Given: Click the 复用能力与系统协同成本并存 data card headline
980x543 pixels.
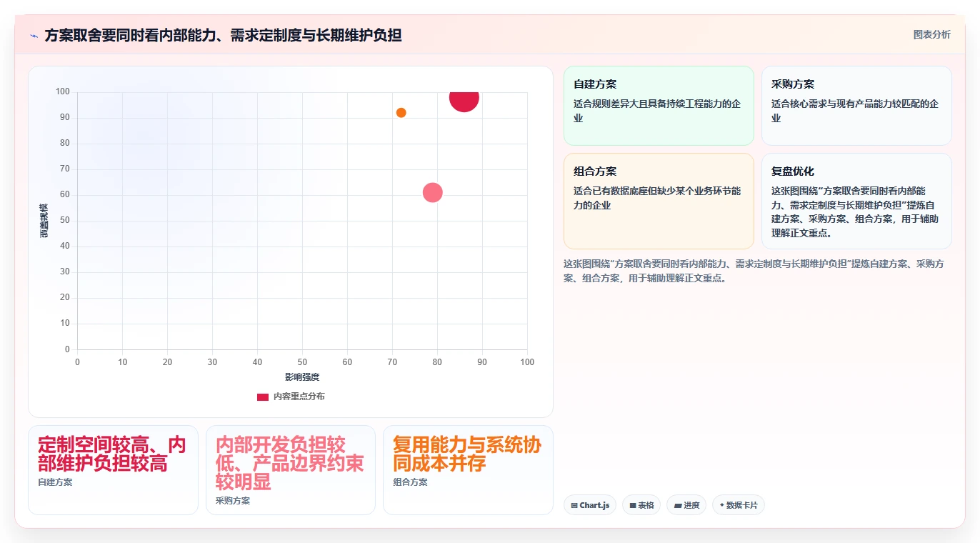Looking at the screenshot, I should tap(467, 454).
